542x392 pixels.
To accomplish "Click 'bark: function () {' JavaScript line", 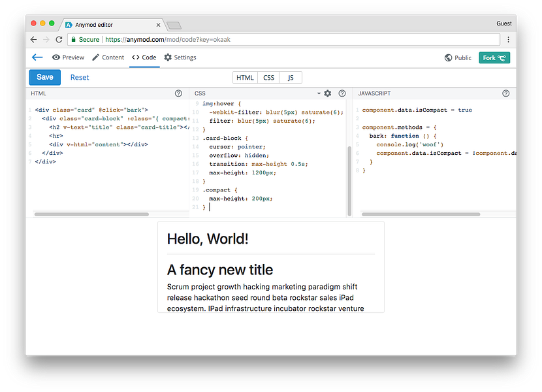I will click(403, 136).
